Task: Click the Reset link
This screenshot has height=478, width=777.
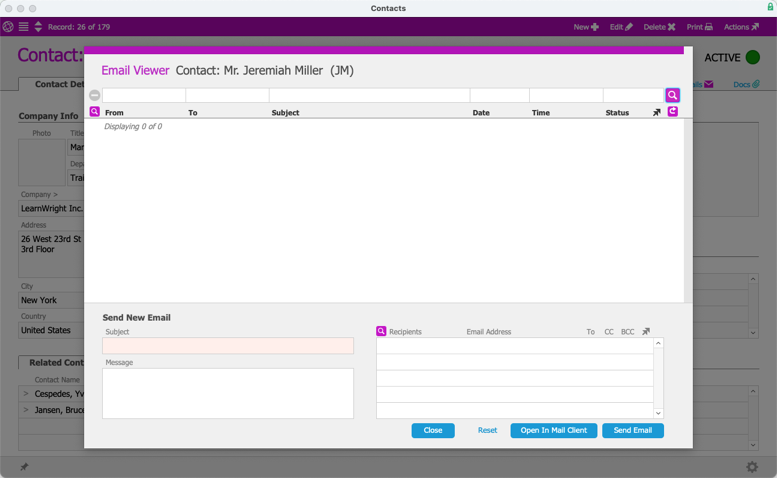Action: coord(487,430)
